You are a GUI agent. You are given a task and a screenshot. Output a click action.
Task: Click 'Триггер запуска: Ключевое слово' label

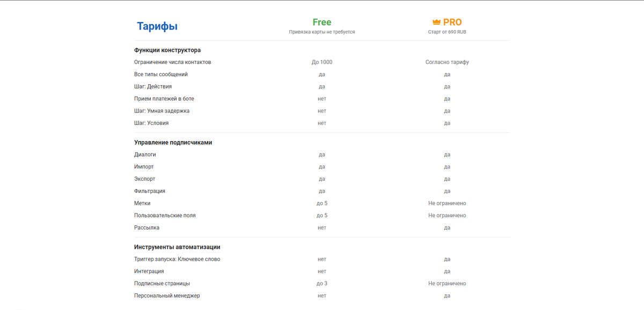click(x=177, y=259)
